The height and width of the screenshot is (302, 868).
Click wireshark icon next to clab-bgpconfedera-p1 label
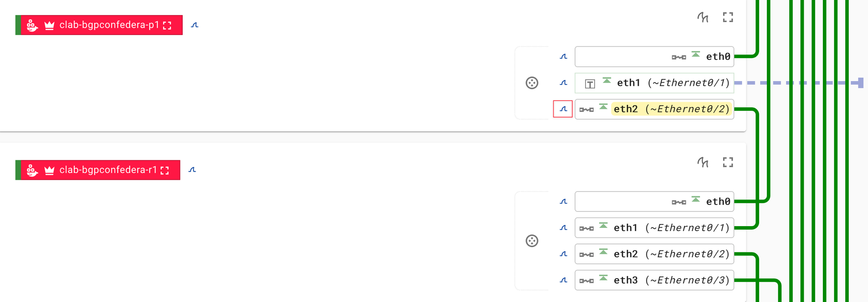pyautogui.click(x=194, y=25)
